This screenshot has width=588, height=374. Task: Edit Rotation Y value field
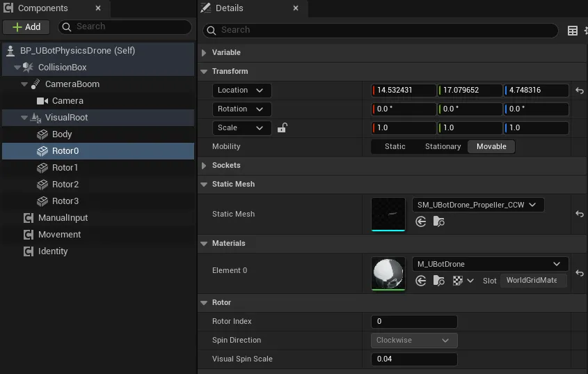pyautogui.click(x=470, y=109)
